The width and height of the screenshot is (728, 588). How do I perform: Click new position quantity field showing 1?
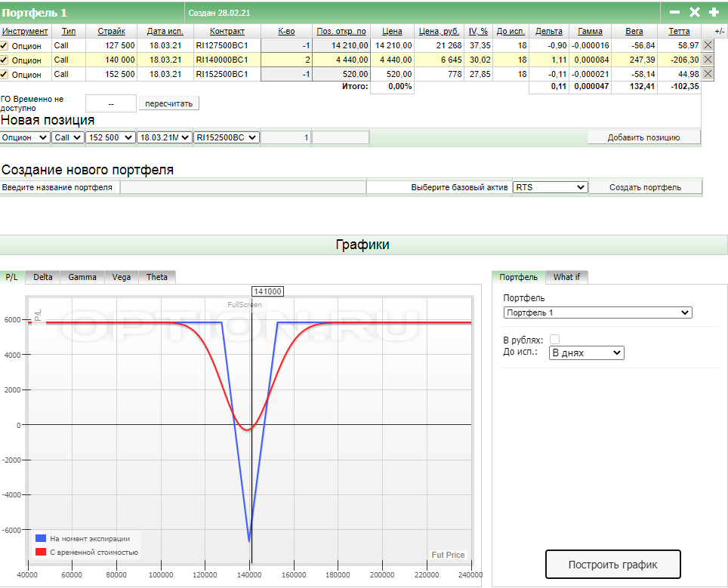(285, 137)
